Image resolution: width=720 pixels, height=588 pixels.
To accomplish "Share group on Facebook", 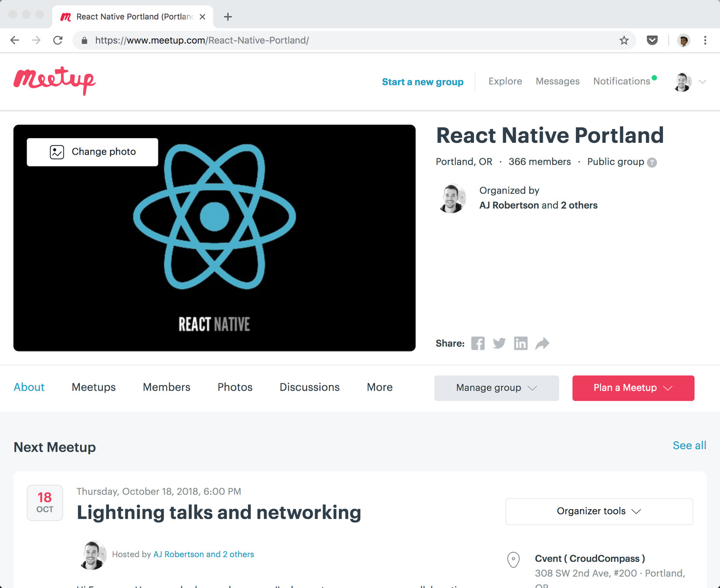I will [478, 343].
